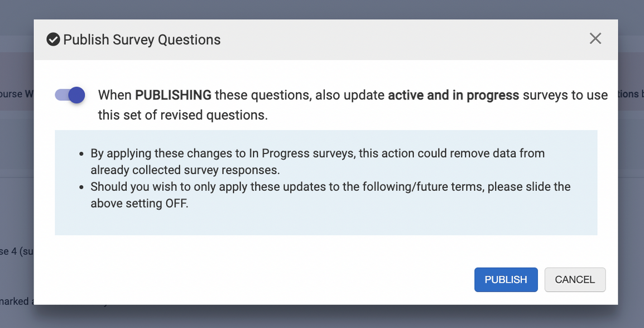
Task: Click the second bullet about future terms
Action: (330, 187)
